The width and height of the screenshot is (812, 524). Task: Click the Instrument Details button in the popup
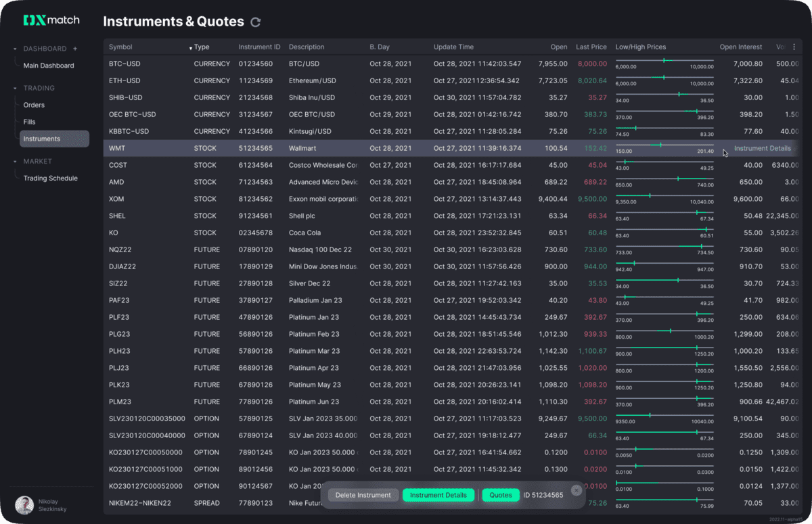click(438, 494)
